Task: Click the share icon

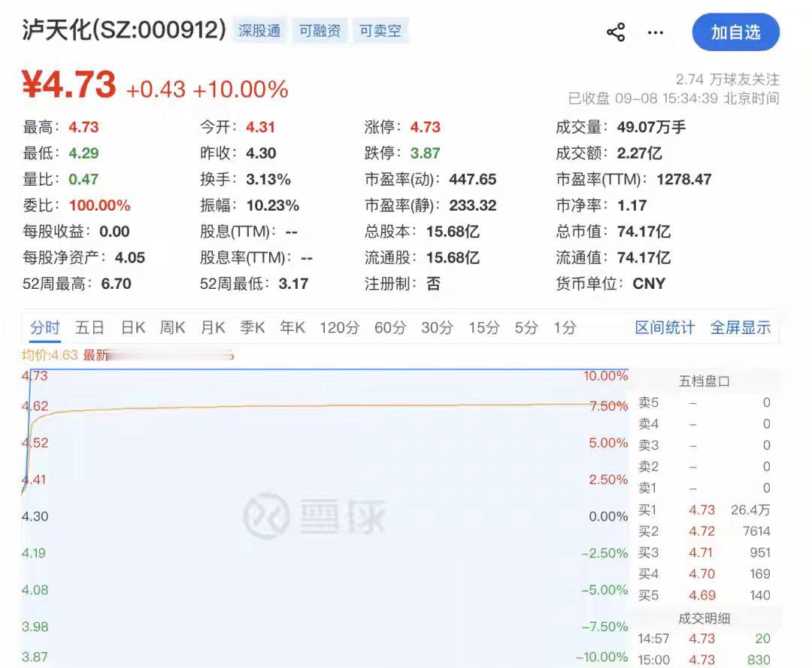Action: pos(616,32)
